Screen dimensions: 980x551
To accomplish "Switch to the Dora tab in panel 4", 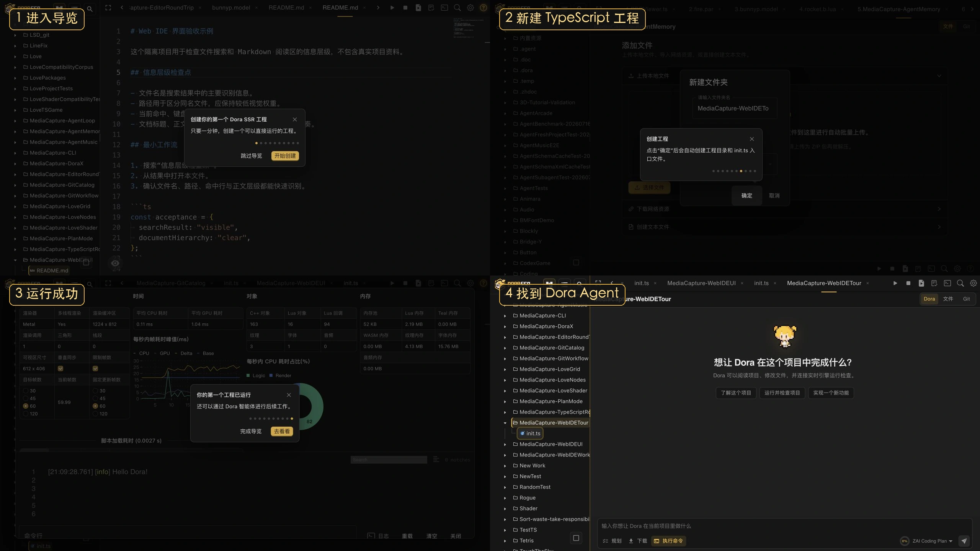I will [x=929, y=299].
